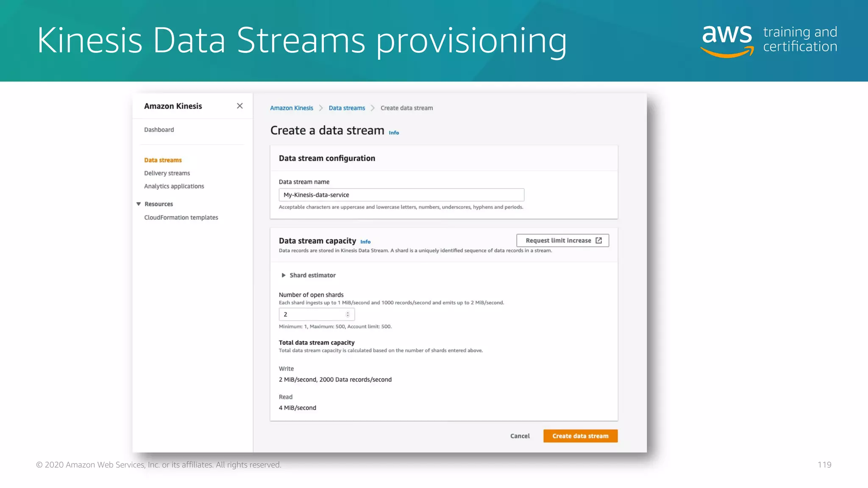Viewport: 868px width, 488px height.
Task: Click the 'Data stream configuration' heading
Action: (x=327, y=158)
